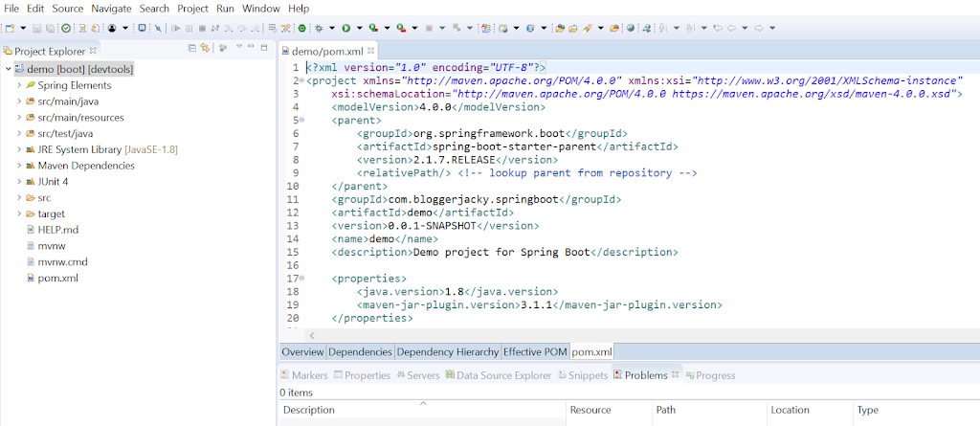Image resolution: width=980 pixels, height=426 pixels.
Task: Expand the Maven Dependencies node
Action: point(19,166)
